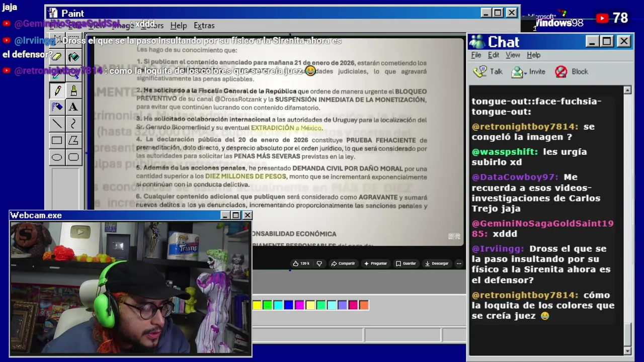
Task: Pick the periwinkle purple color swatch
Action: (x=342, y=305)
